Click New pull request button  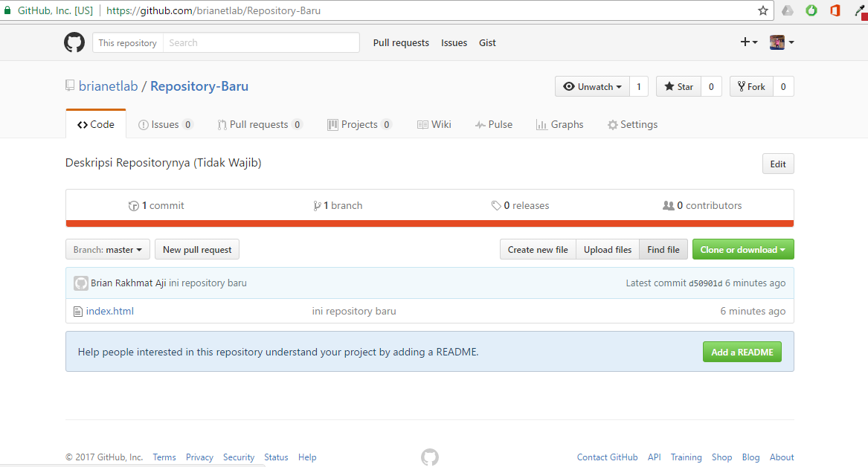tap(197, 250)
